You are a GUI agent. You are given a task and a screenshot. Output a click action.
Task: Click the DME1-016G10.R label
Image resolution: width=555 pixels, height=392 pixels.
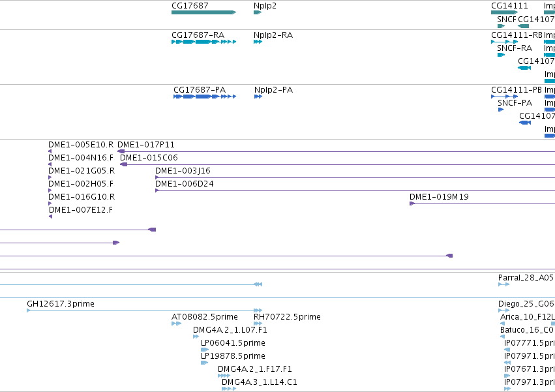pos(82,197)
